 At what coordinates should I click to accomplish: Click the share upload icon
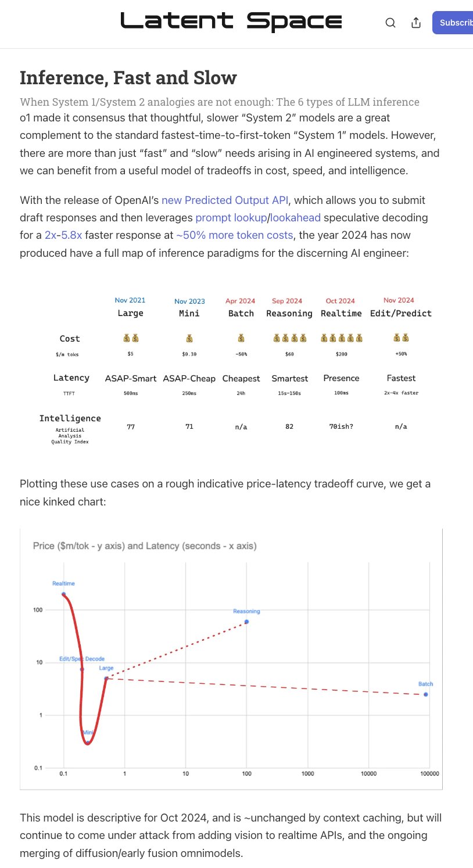pos(416,23)
